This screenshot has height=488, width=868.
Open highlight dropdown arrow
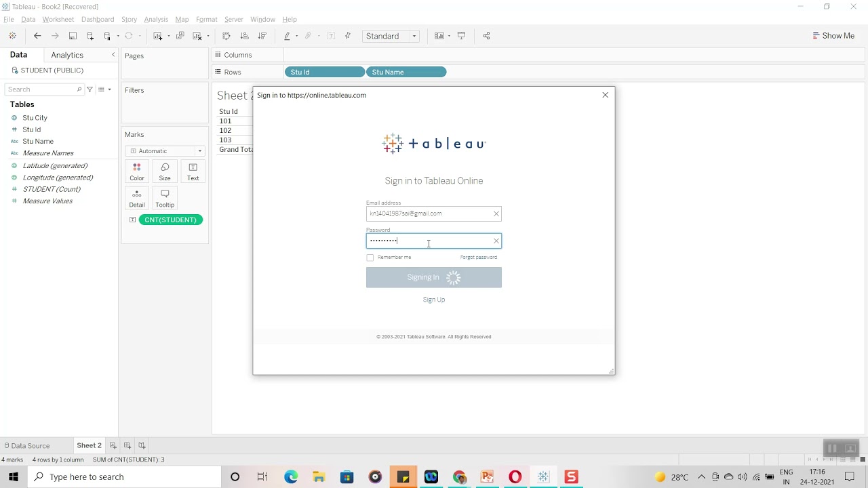click(x=296, y=36)
